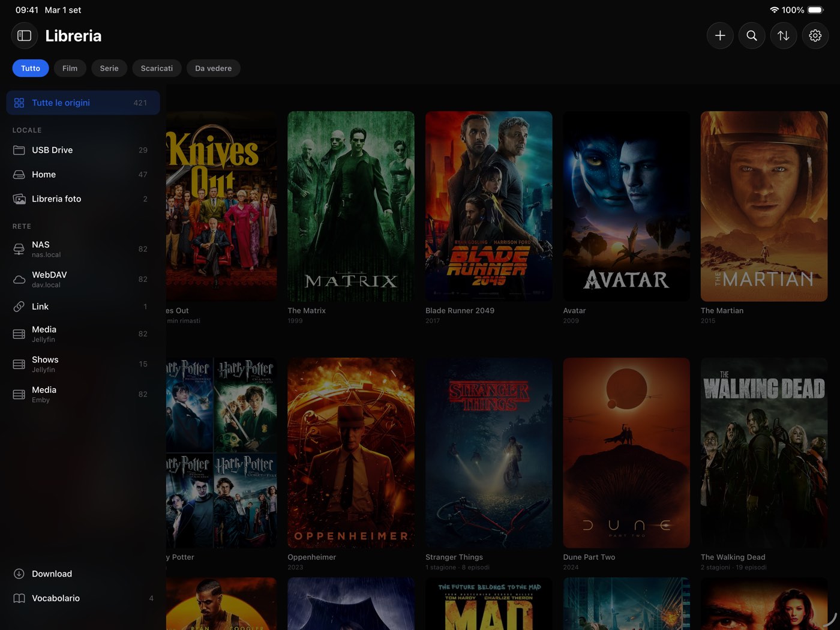This screenshot has width=840, height=630.
Task: Open Vocabolario section
Action: [83, 598]
